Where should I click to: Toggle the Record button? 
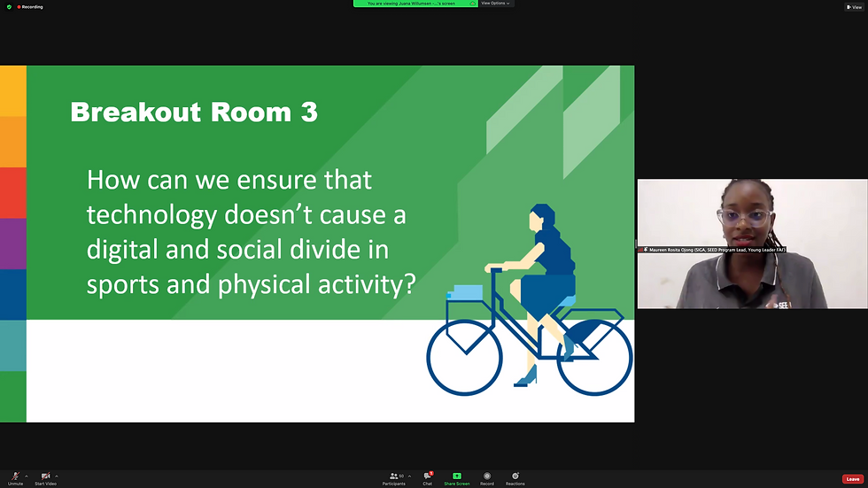(x=487, y=478)
